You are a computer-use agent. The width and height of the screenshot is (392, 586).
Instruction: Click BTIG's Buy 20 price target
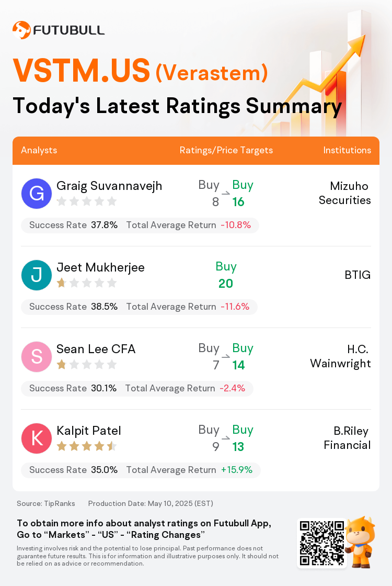(226, 275)
